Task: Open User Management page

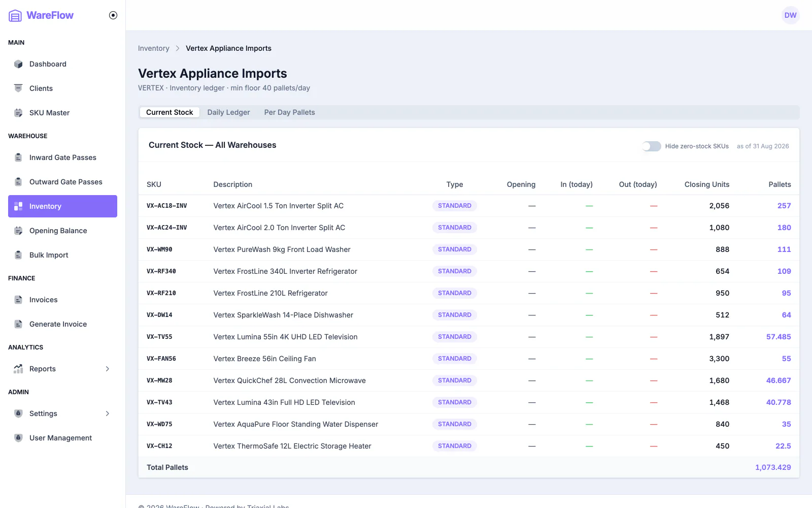Action: [62, 438]
